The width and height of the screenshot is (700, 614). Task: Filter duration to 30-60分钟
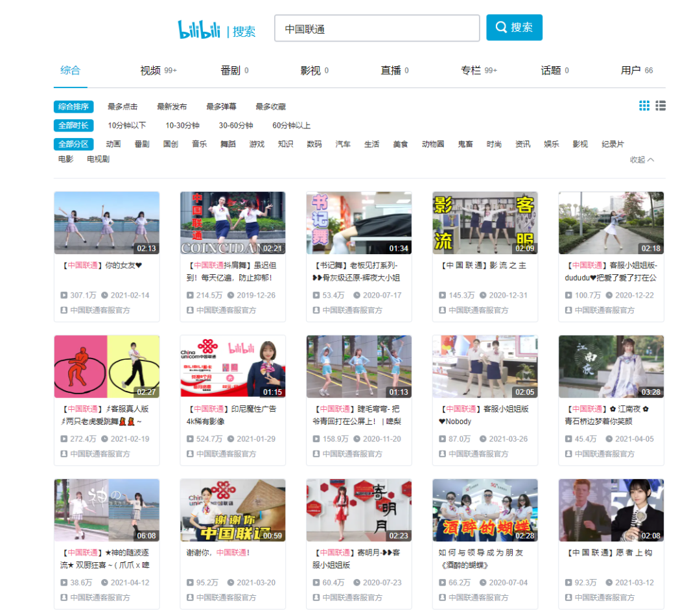pyautogui.click(x=236, y=126)
